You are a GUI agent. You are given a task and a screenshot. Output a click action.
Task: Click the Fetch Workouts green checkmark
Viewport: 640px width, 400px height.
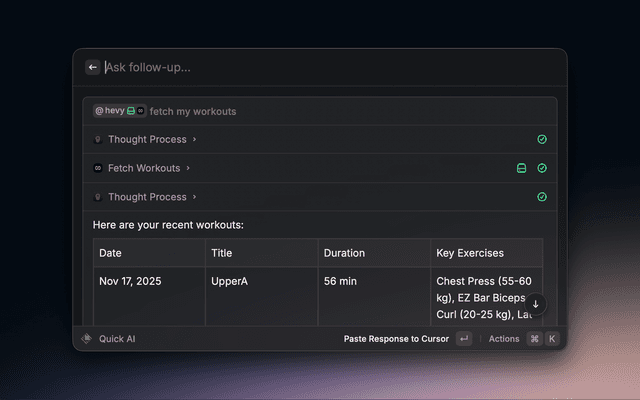542,168
